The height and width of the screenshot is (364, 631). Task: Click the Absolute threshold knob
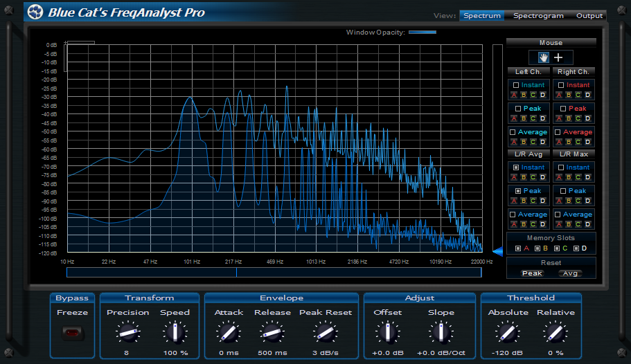click(507, 334)
